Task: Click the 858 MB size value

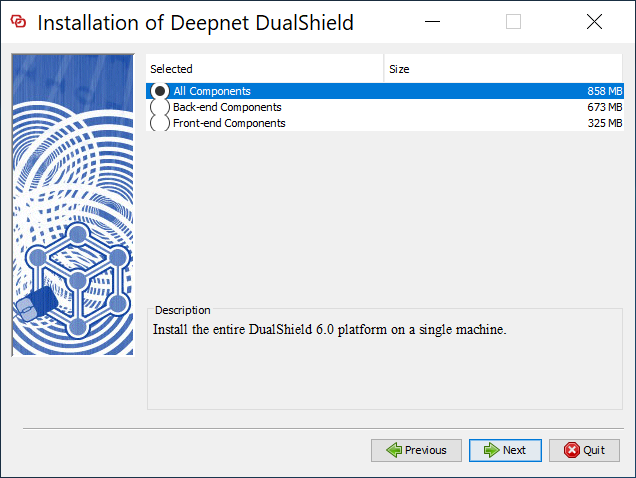Action: (604, 91)
